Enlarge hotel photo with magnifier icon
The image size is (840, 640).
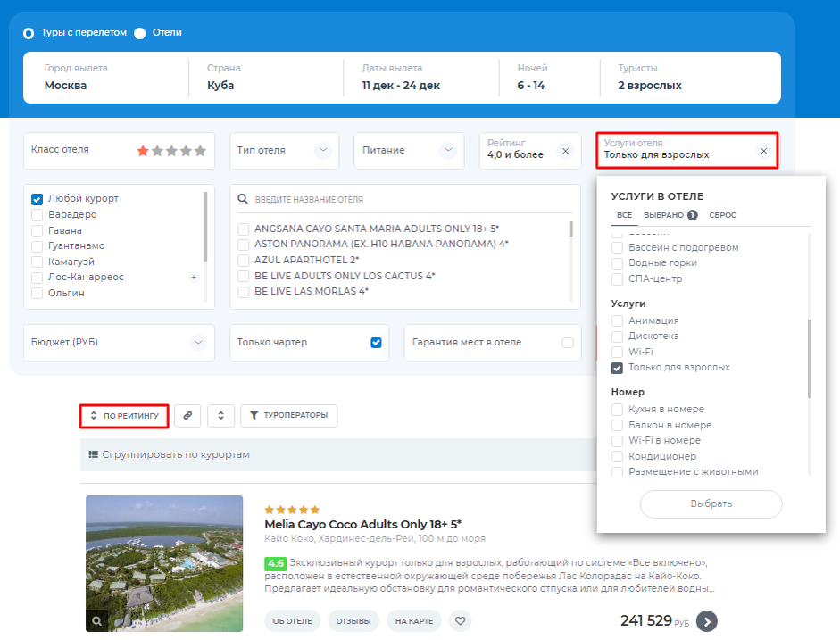(x=96, y=621)
